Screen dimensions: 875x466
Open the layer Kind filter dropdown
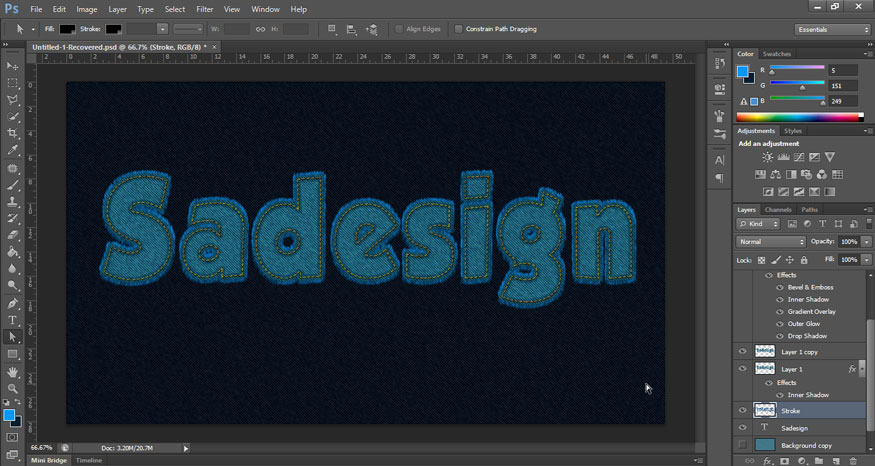[758, 224]
